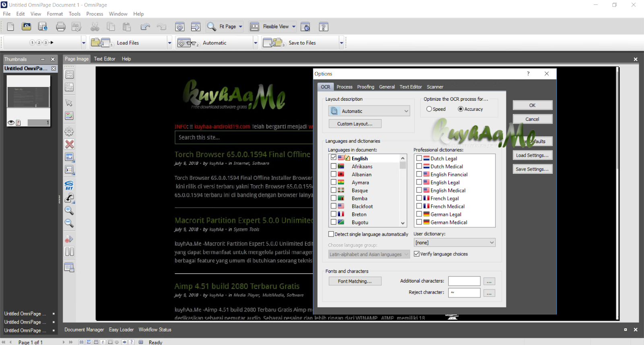644x345 pixels.
Task: Check the Albanian language checkbox
Action: 334,174
